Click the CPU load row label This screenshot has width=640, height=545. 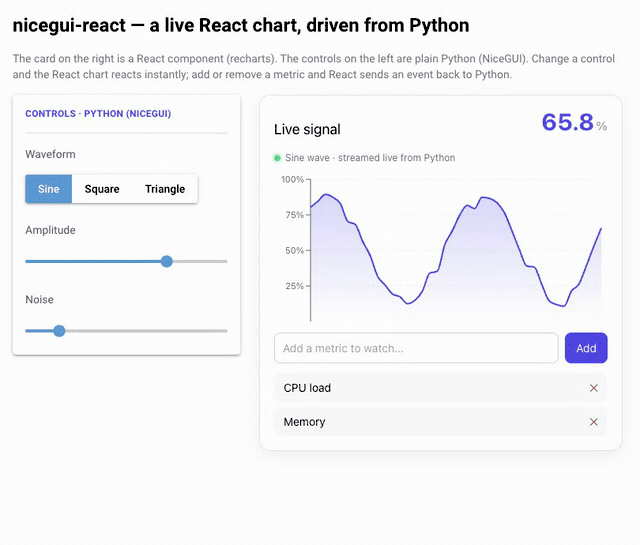coord(307,388)
